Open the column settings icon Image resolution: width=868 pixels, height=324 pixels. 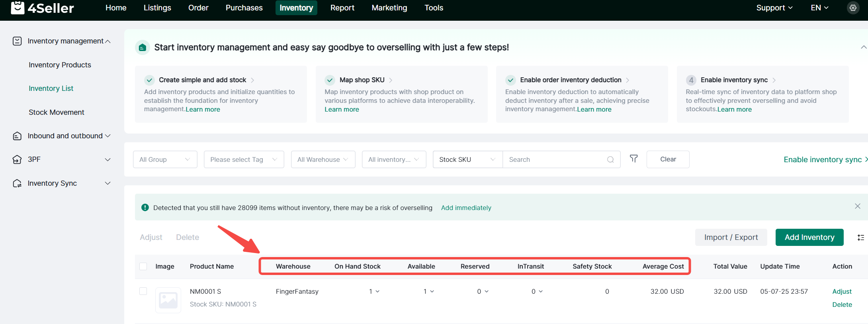(860, 238)
